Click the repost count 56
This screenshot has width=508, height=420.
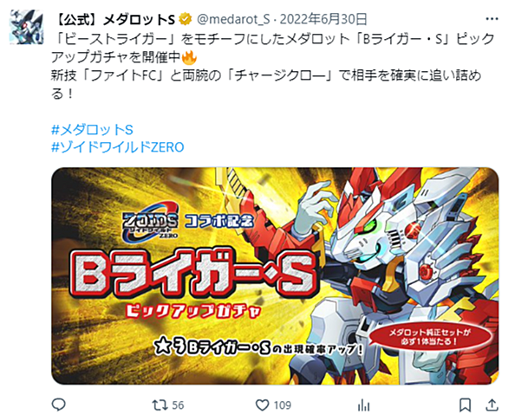pyautogui.click(x=178, y=405)
